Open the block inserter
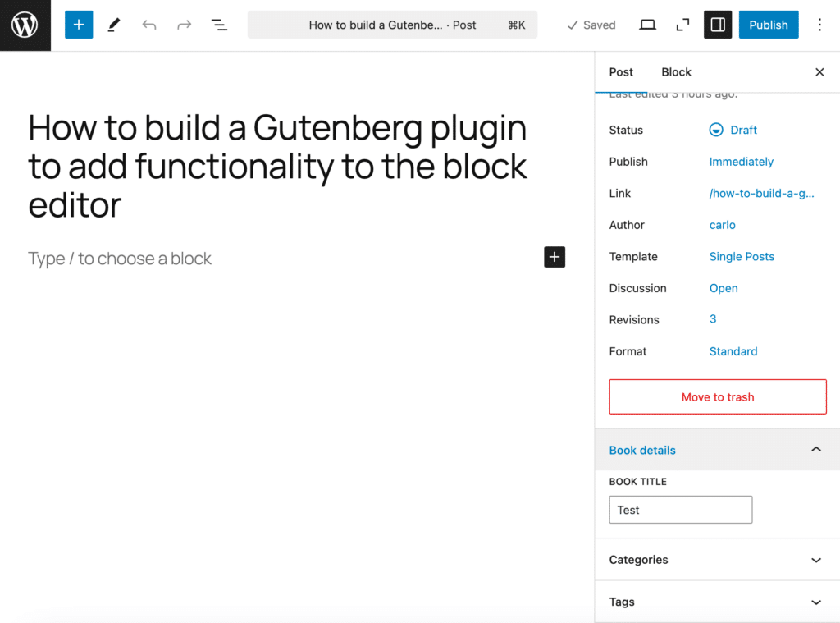840x623 pixels. pyautogui.click(x=79, y=25)
